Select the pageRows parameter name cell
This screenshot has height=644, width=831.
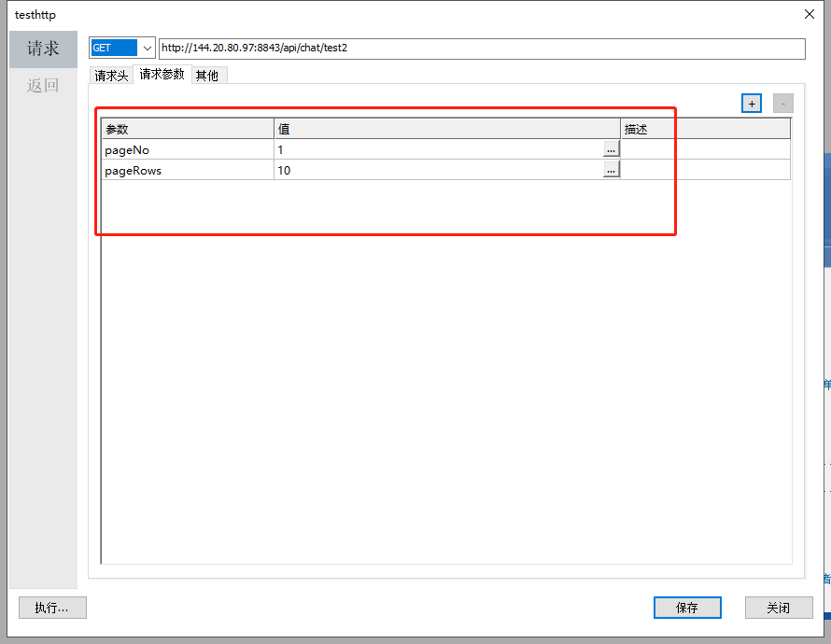187,170
